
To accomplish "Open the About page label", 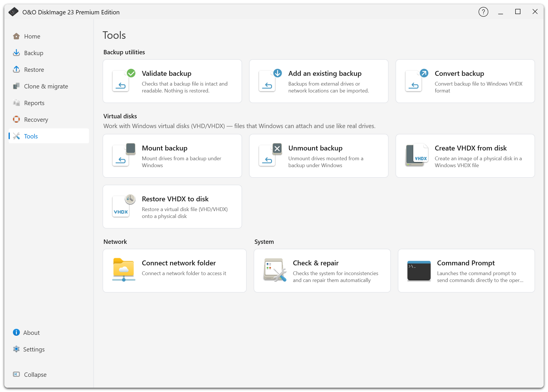I will click(x=31, y=333).
